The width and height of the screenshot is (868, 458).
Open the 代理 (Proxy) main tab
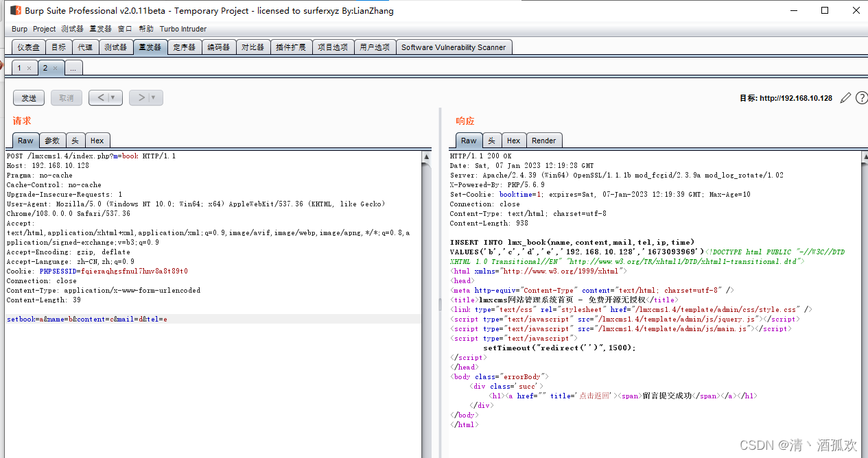pos(85,47)
